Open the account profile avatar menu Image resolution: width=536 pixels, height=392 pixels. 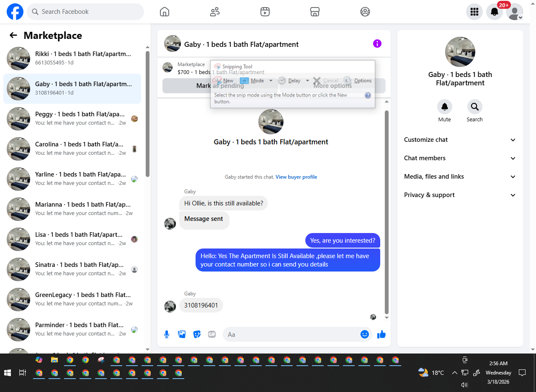[515, 12]
